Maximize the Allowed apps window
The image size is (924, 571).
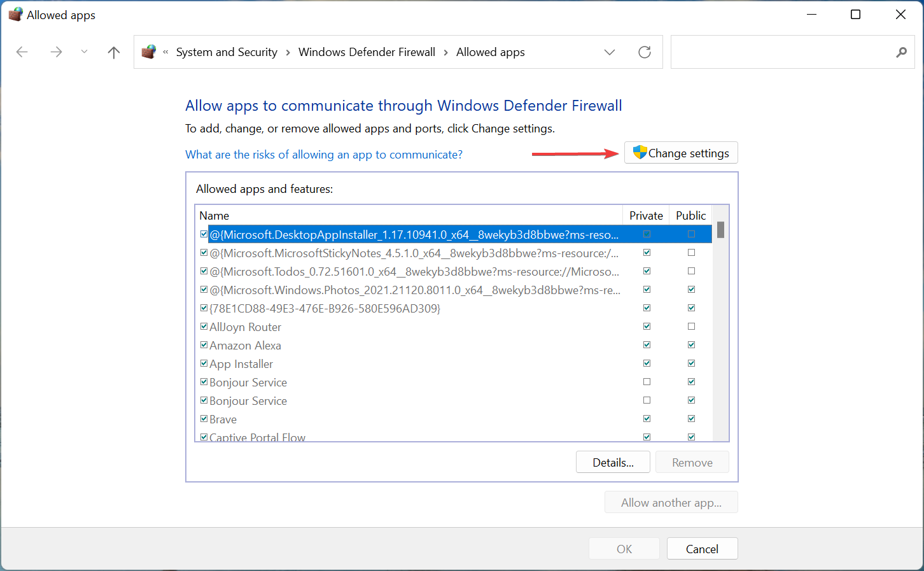point(856,15)
